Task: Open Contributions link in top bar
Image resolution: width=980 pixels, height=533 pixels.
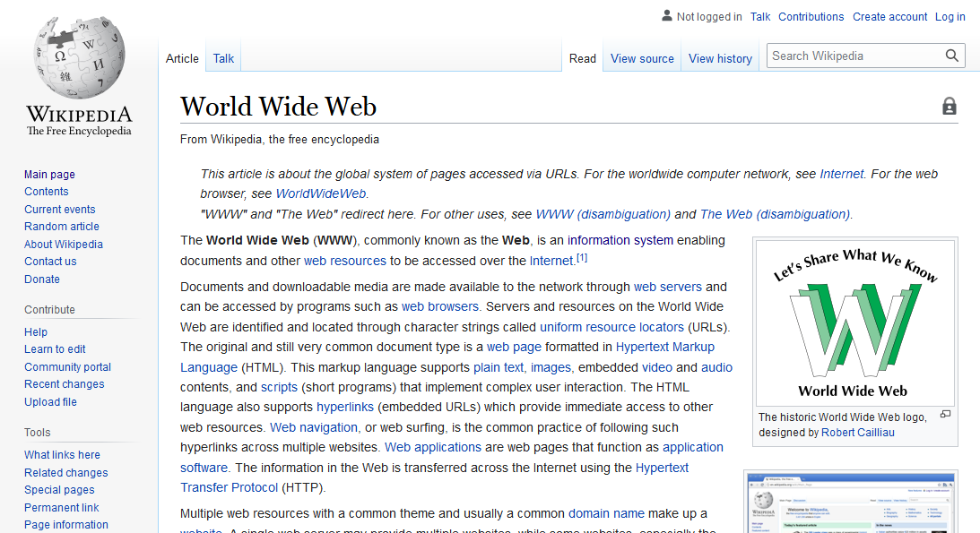Action: tap(811, 17)
